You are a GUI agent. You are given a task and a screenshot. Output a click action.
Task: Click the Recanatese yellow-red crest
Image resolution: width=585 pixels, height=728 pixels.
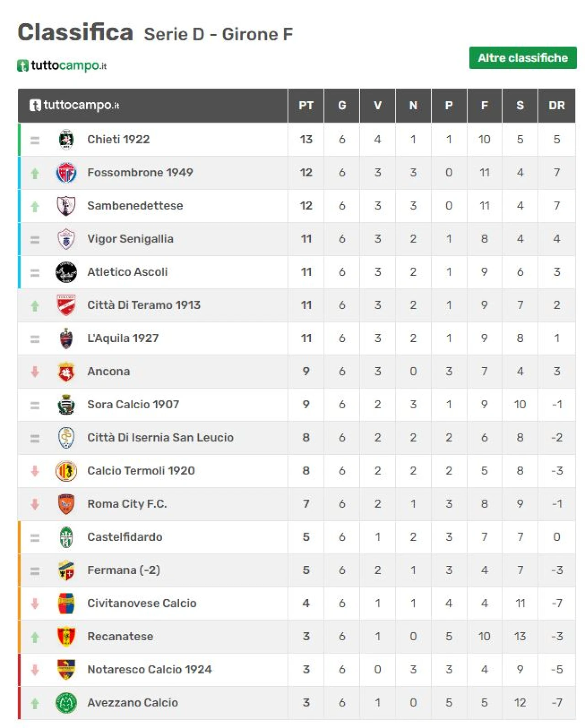66,637
